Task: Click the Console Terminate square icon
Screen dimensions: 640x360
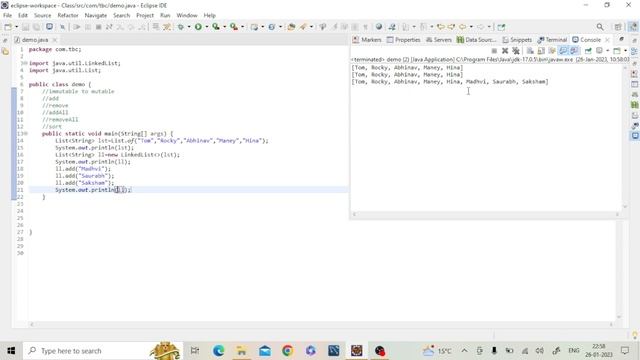Action: click(x=494, y=51)
